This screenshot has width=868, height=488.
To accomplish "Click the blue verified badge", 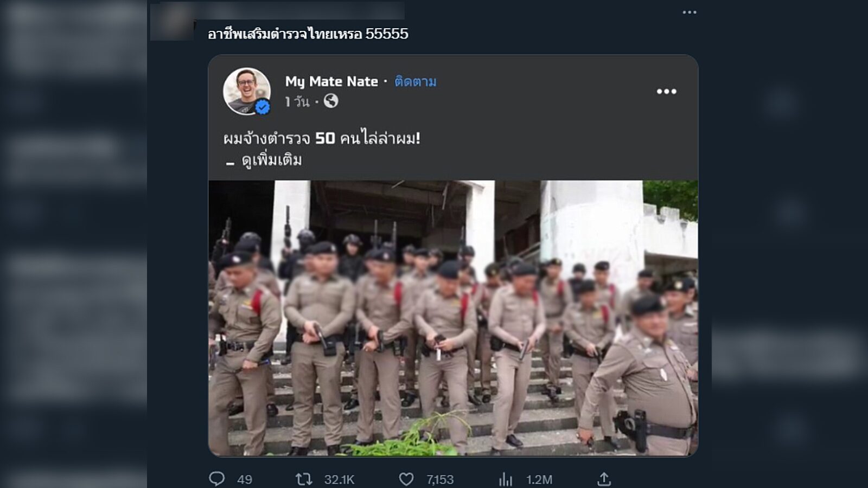I will 263,107.
